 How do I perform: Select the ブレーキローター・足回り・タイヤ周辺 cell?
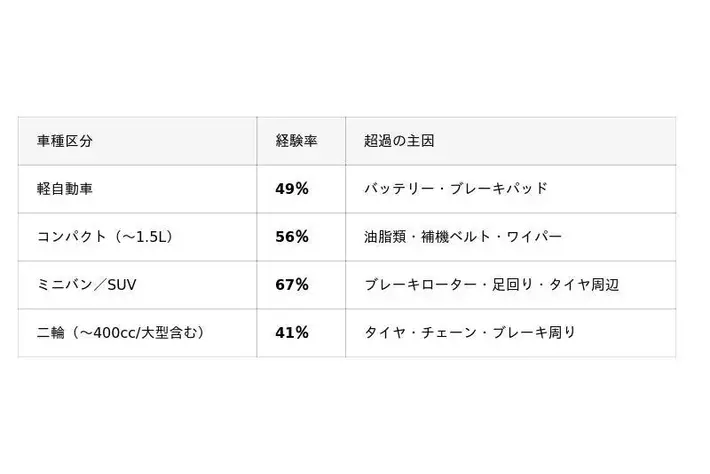click(x=511, y=285)
